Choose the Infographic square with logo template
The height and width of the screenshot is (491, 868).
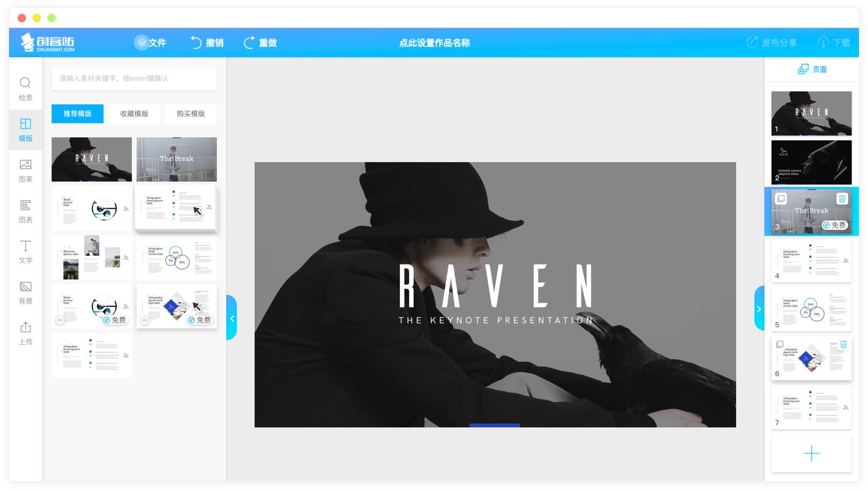(x=176, y=306)
